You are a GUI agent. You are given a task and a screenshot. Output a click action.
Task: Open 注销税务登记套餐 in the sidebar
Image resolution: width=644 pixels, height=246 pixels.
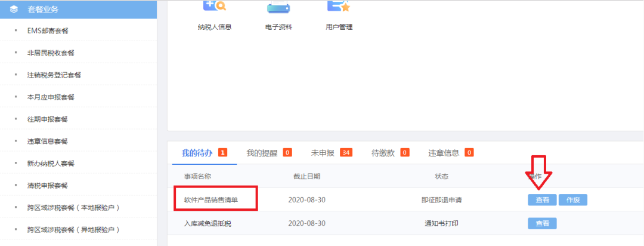click(x=54, y=75)
